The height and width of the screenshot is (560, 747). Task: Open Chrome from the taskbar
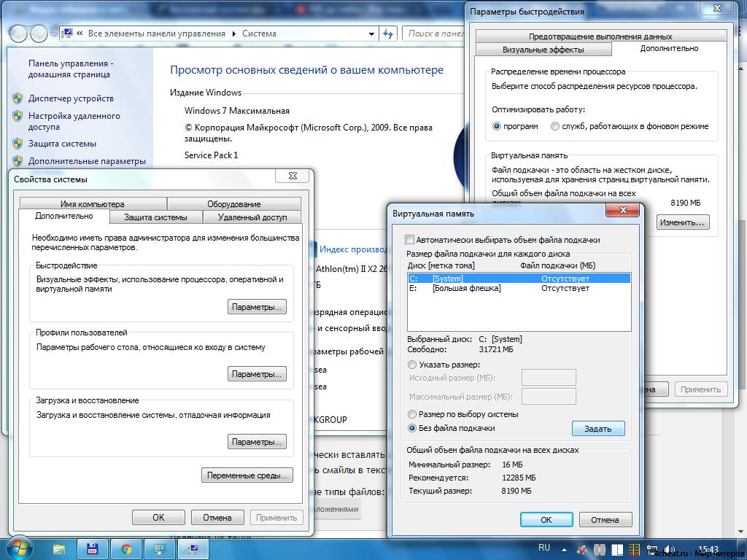click(125, 550)
